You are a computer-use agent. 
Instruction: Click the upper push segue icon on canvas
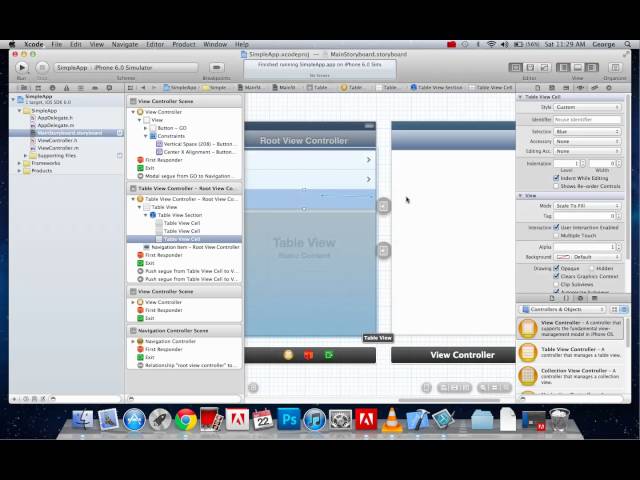point(383,206)
